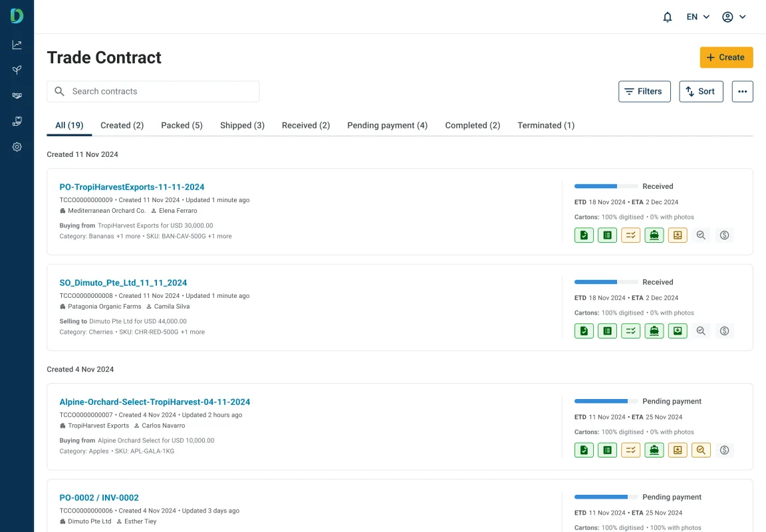The width and height of the screenshot is (766, 532).
Task: Open the handshake trade icon in sidebar
Action: 17,96
